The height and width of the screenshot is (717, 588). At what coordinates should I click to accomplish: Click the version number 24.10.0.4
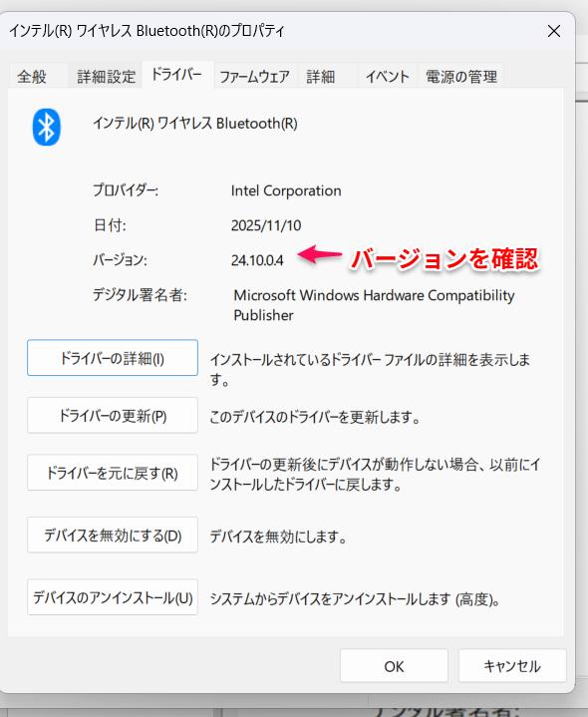(x=257, y=260)
